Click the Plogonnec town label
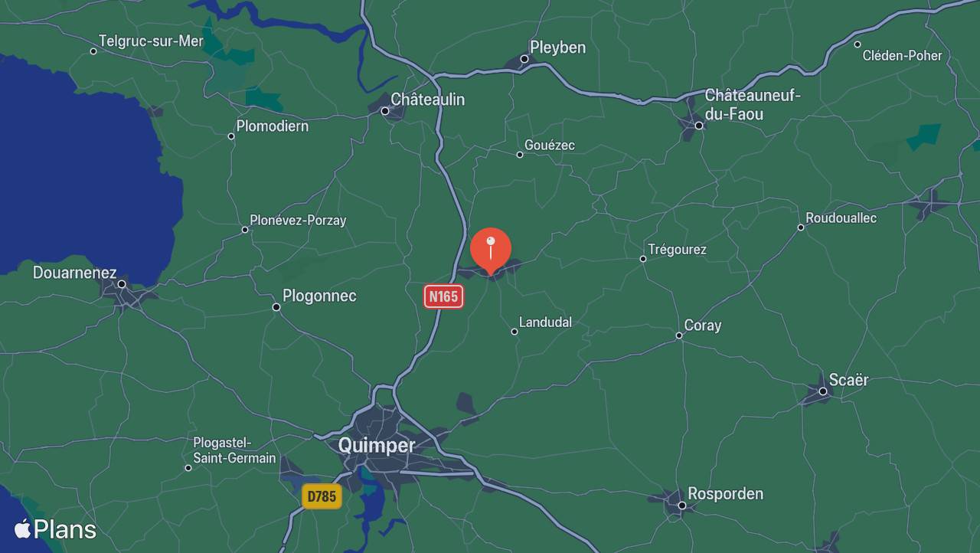The image size is (980, 553). click(319, 296)
